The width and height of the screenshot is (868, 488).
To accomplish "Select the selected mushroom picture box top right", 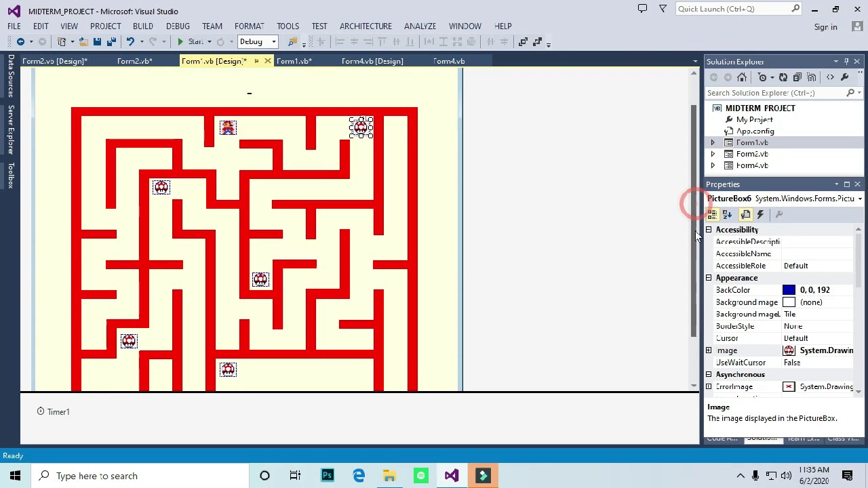I will click(x=361, y=127).
